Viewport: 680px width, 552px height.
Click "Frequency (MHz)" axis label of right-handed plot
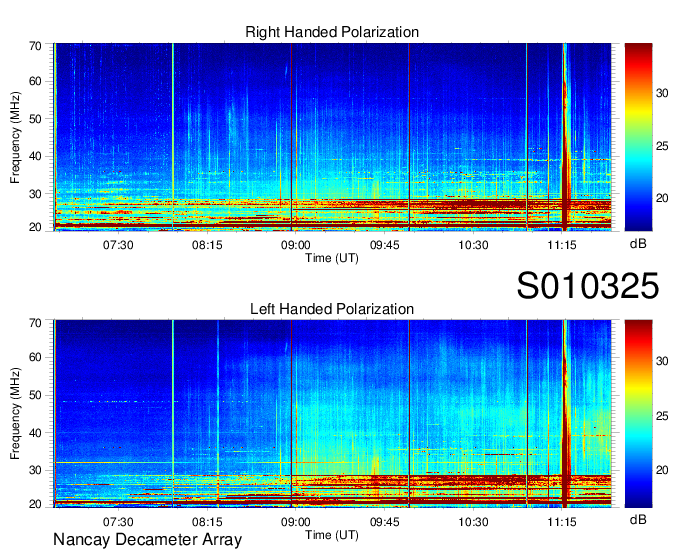pos(15,137)
